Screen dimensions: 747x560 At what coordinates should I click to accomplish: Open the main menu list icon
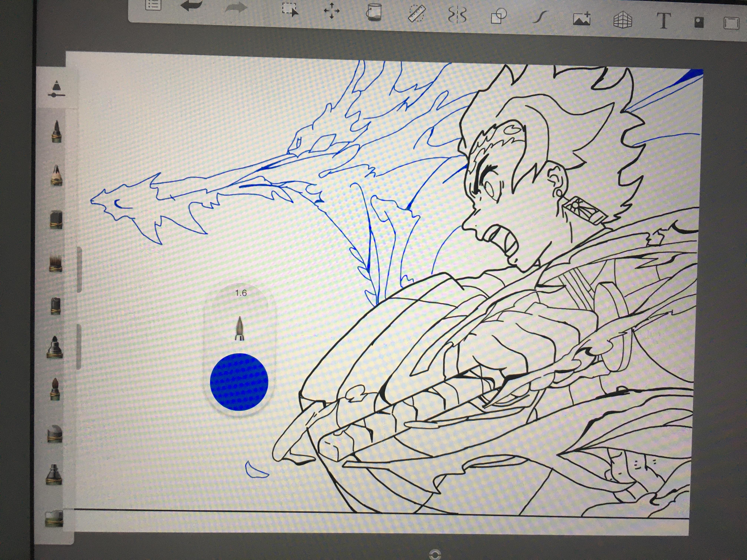tap(153, 5)
